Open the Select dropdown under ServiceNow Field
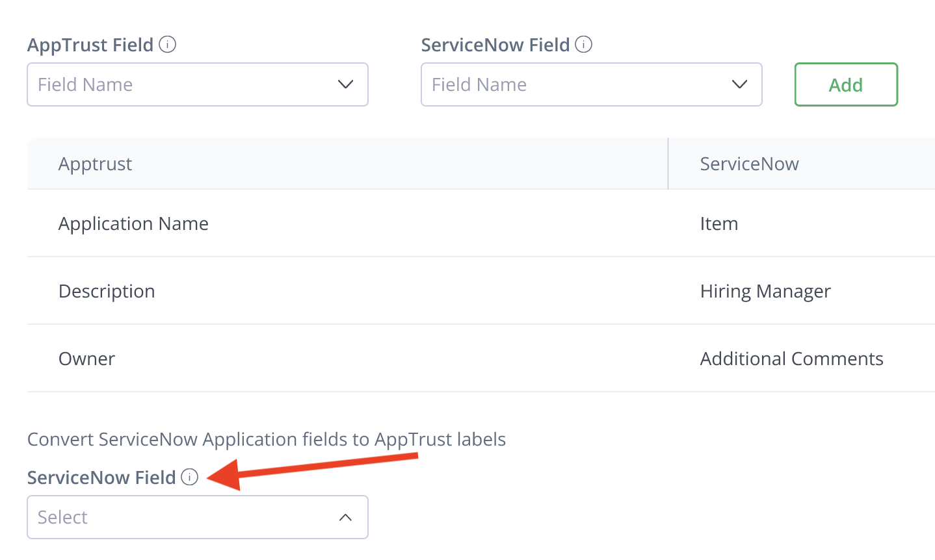Screen dimensions: 935x560 tap(198, 517)
